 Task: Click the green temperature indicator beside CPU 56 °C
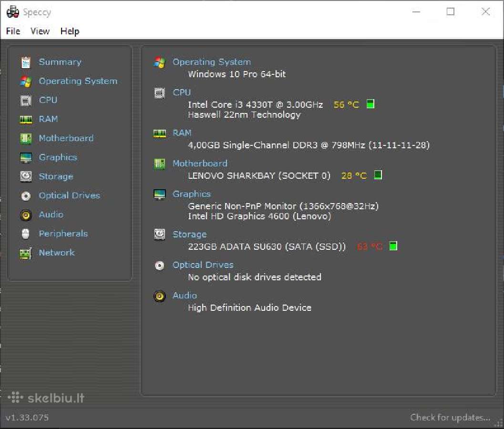tap(370, 104)
